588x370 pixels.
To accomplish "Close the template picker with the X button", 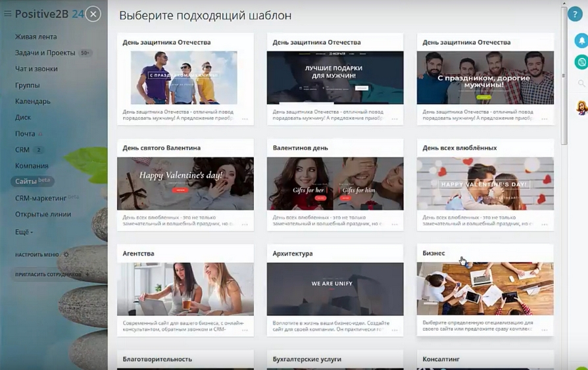I will [x=93, y=14].
